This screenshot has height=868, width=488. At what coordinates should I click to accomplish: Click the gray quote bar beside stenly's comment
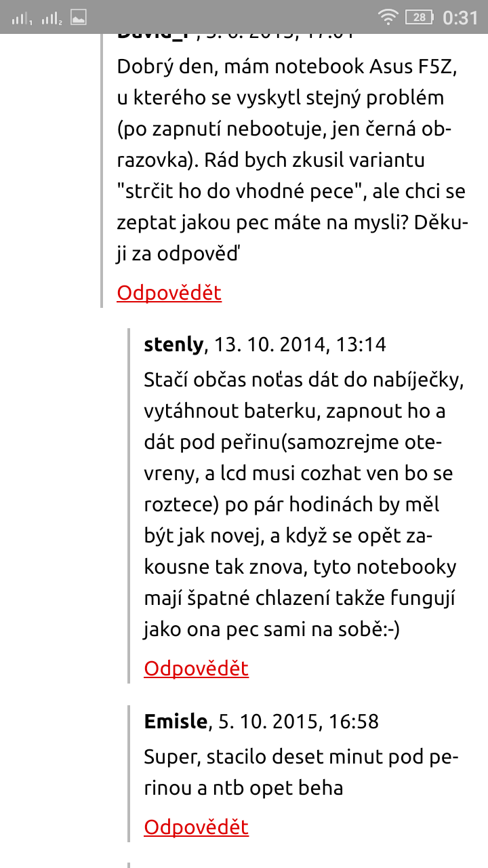pos(129,505)
